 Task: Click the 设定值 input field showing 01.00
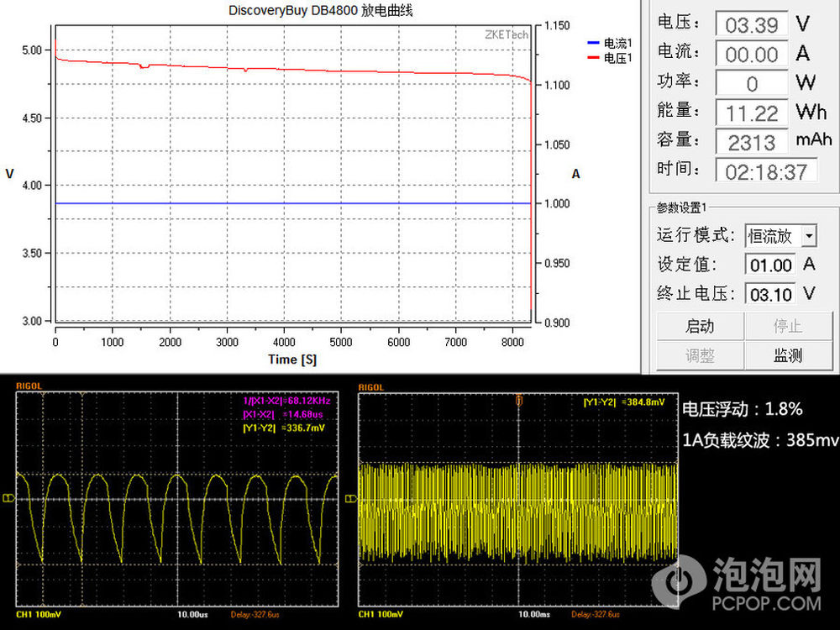pos(770,265)
